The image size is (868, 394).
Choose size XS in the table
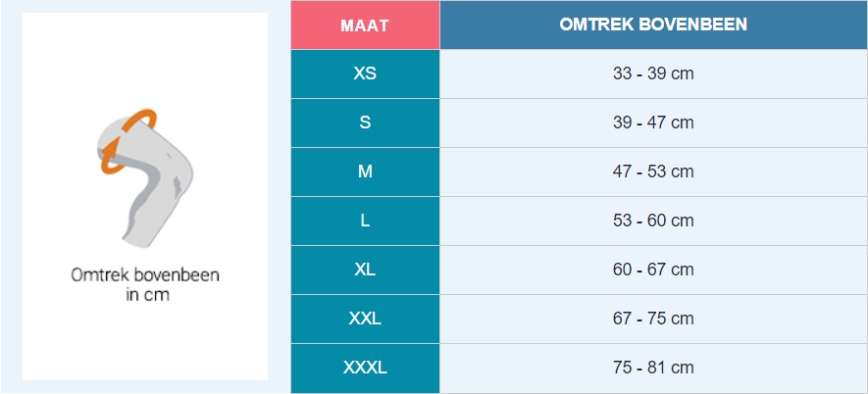pos(365,74)
